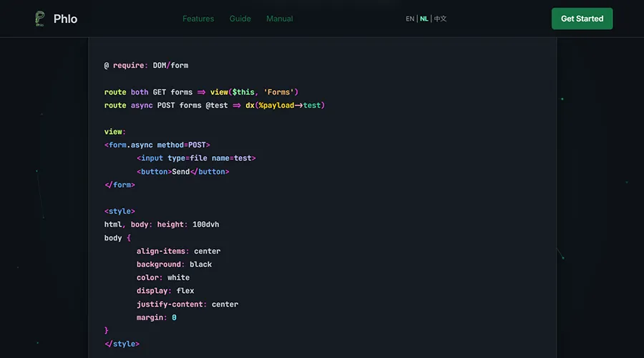Viewport: 644px width, 358px height.
Task: Click 'dx(%payload→test)' in code
Action: [x=285, y=105]
